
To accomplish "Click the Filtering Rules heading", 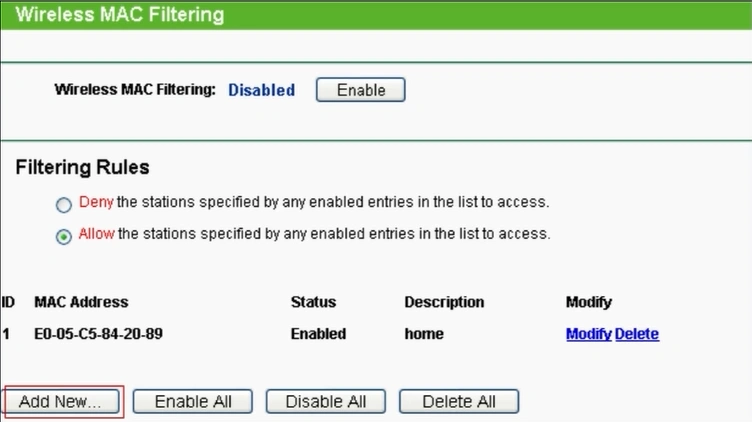I will coord(82,167).
